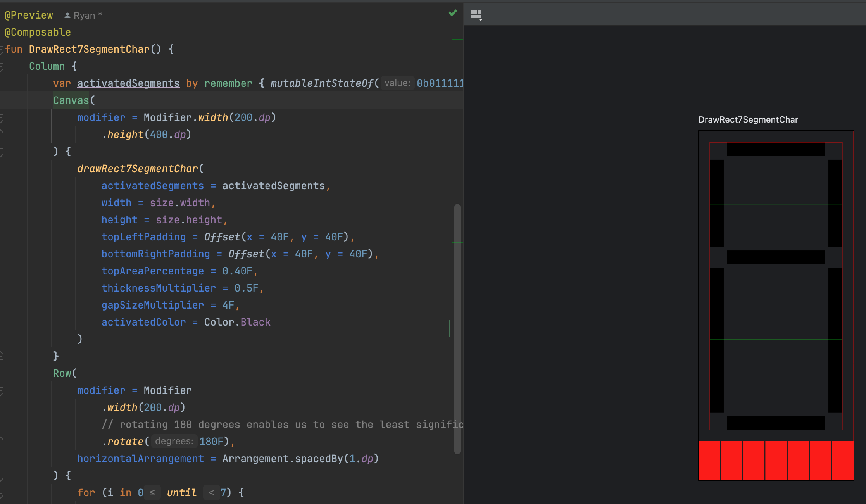The width and height of the screenshot is (866, 504).
Task: Click the 'until' keyword in the for loop
Action: [x=181, y=493]
